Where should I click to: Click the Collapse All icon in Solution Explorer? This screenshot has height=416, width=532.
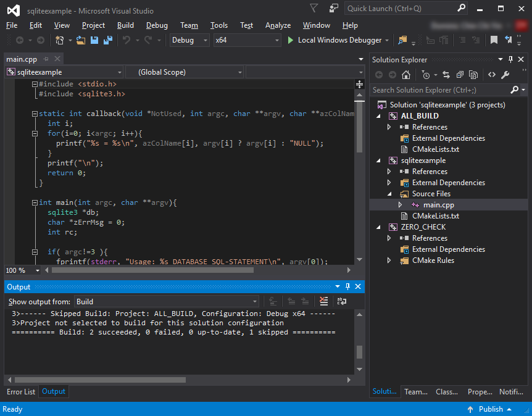coord(459,75)
